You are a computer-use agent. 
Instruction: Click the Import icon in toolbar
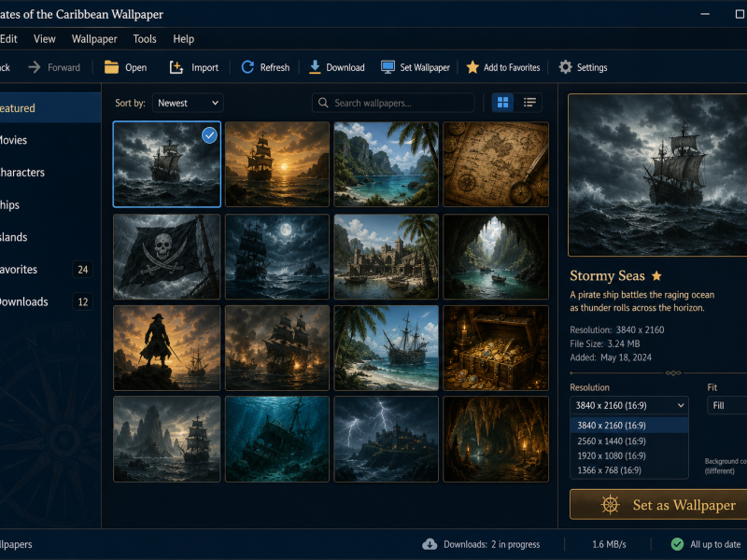click(x=176, y=67)
